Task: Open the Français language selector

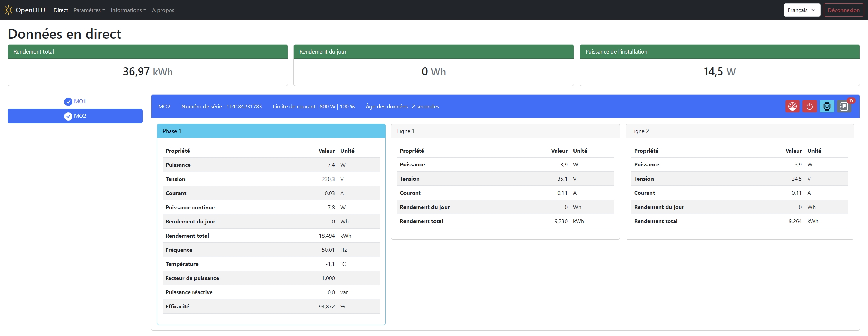Action: 801,10
